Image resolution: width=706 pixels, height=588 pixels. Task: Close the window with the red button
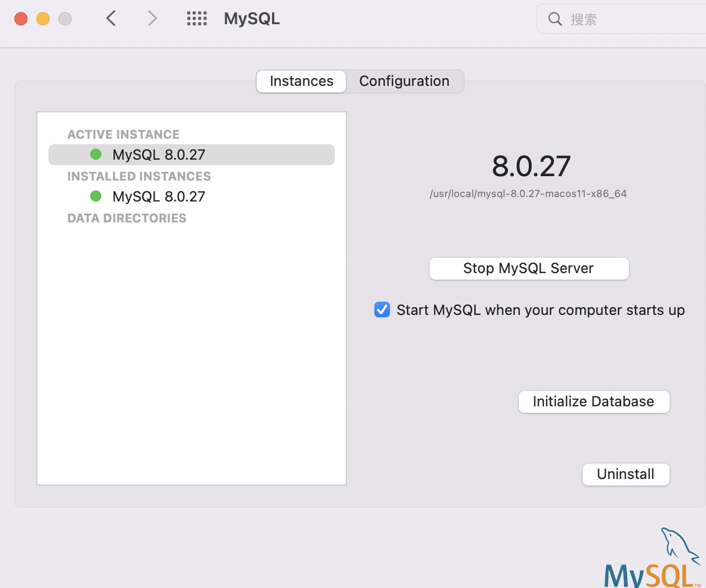(21, 19)
